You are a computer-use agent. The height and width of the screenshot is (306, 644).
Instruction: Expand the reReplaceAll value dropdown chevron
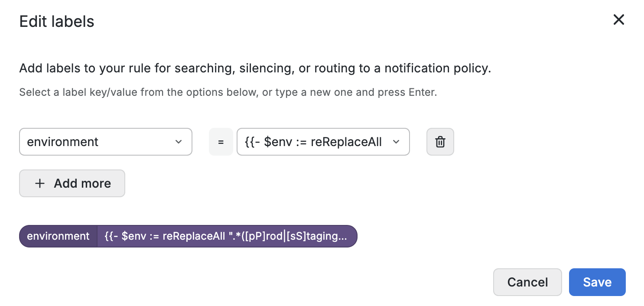coord(396,142)
